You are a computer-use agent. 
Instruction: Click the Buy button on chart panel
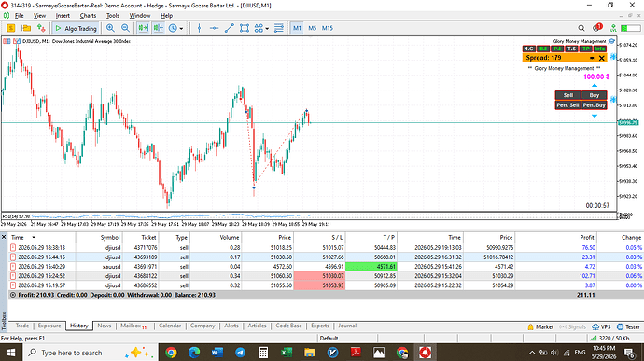point(595,95)
